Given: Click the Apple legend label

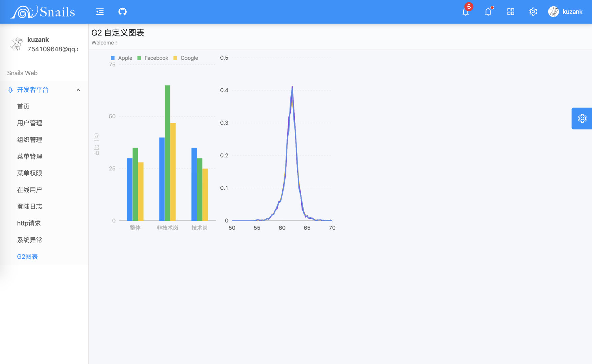Looking at the screenshot, I should [125, 58].
